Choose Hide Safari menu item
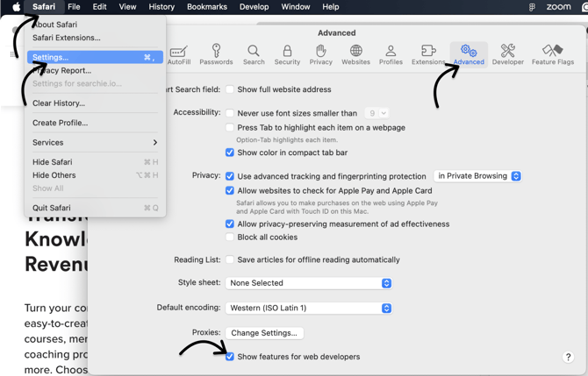This screenshot has width=588, height=376. [95, 162]
